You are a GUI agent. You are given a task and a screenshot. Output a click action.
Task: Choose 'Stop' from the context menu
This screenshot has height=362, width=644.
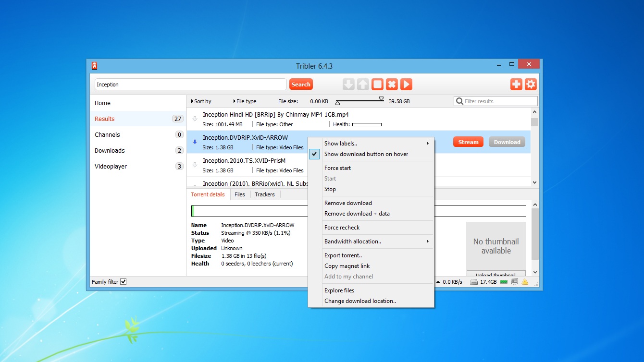coord(371,189)
